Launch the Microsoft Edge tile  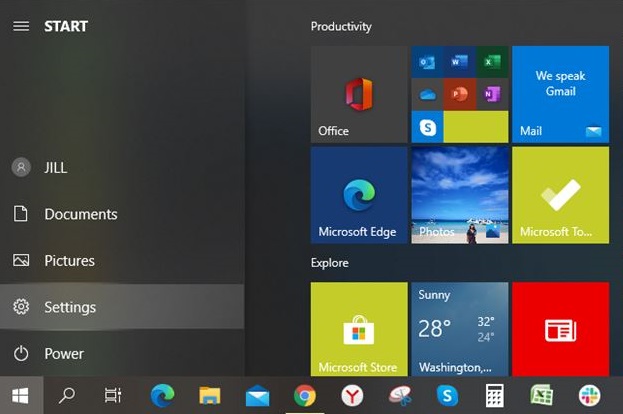click(359, 195)
